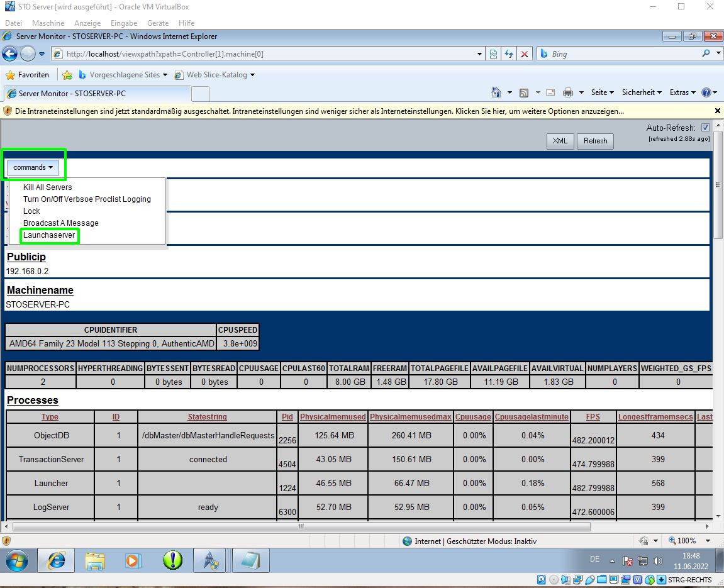The width and height of the screenshot is (724, 588).
Task: Click the XML button
Action: [x=560, y=141]
